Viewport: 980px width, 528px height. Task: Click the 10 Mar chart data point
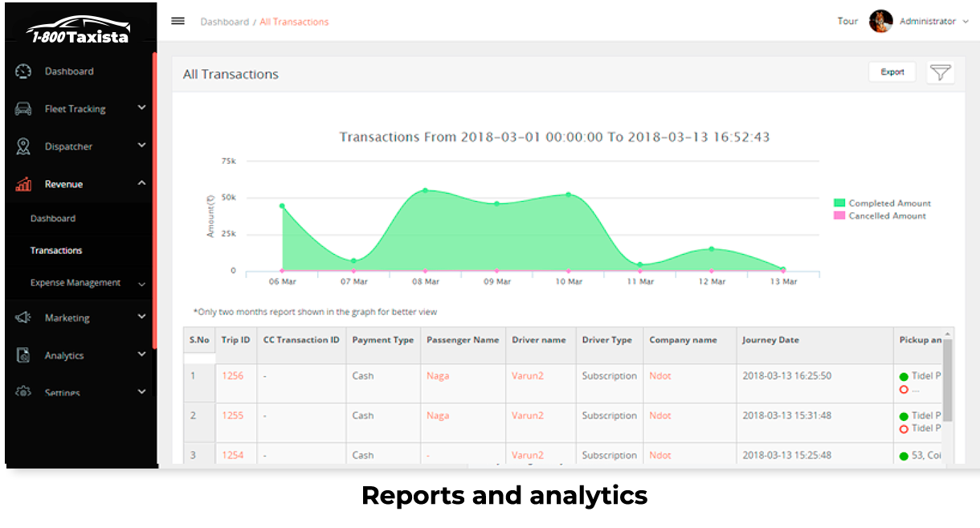pyautogui.click(x=569, y=194)
